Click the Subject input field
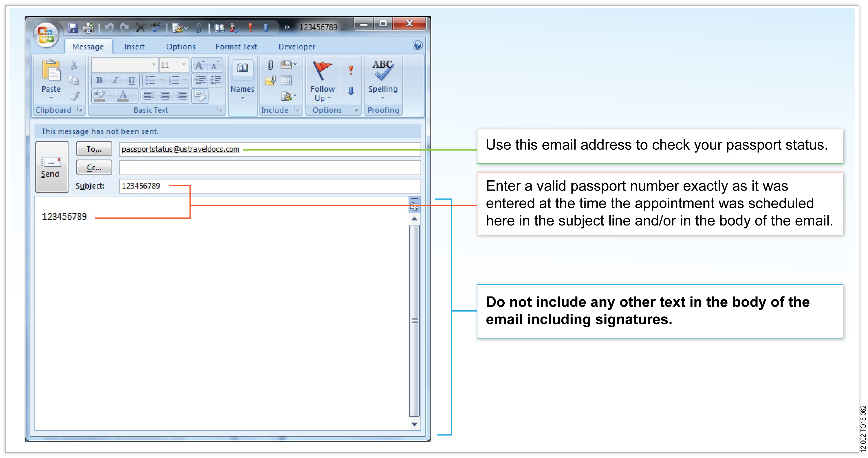The image size is (868, 458). (269, 185)
